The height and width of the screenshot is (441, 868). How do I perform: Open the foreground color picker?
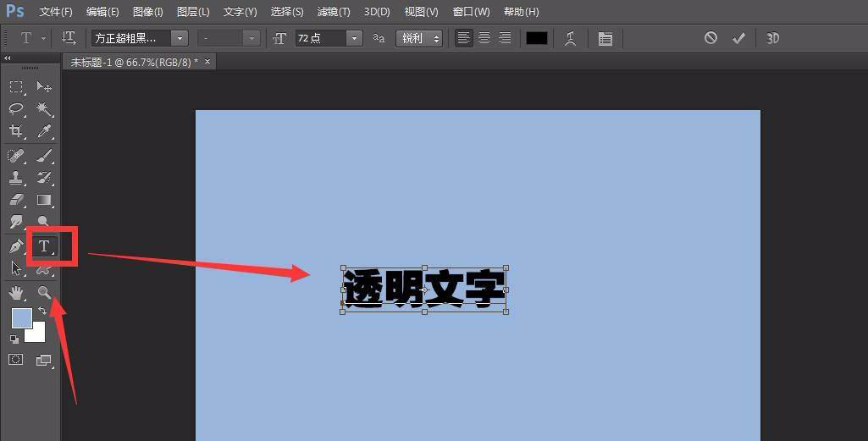[21, 317]
